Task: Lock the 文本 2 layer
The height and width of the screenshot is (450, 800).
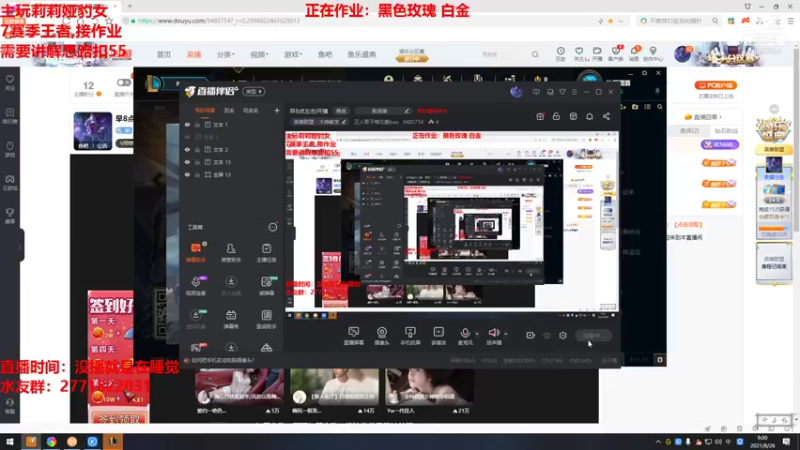Action: coord(197,149)
